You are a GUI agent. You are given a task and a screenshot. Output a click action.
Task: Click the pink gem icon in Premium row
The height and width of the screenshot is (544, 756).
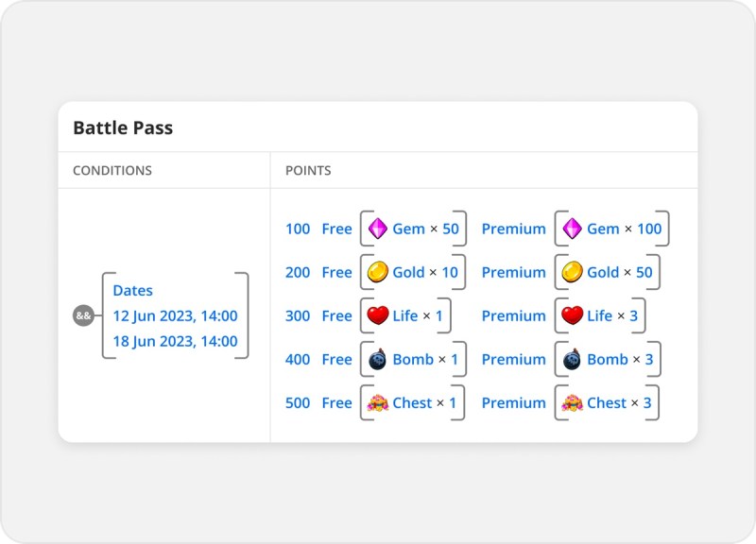coord(572,229)
